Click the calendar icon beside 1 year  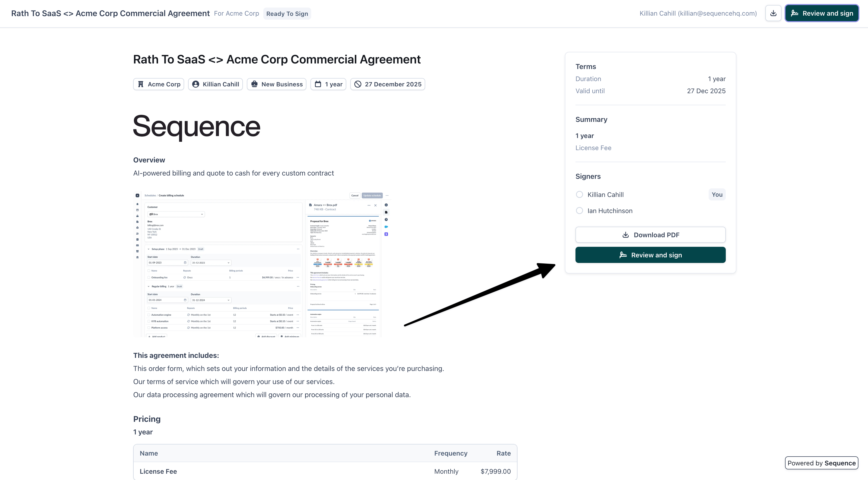click(x=318, y=84)
